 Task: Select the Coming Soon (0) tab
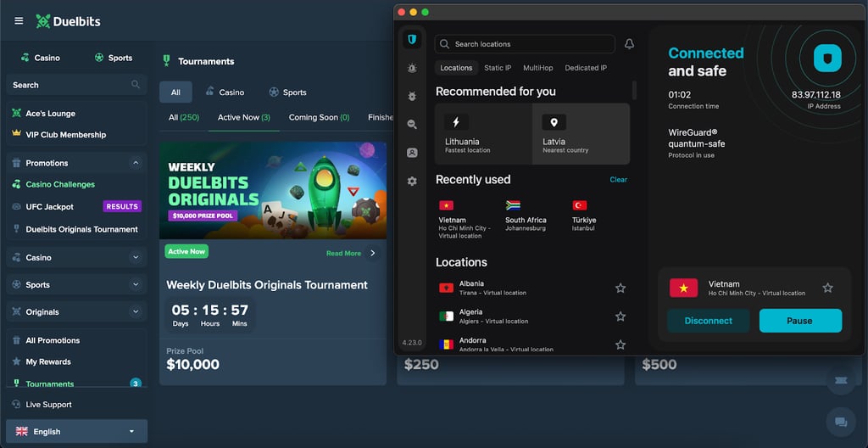[319, 118]
